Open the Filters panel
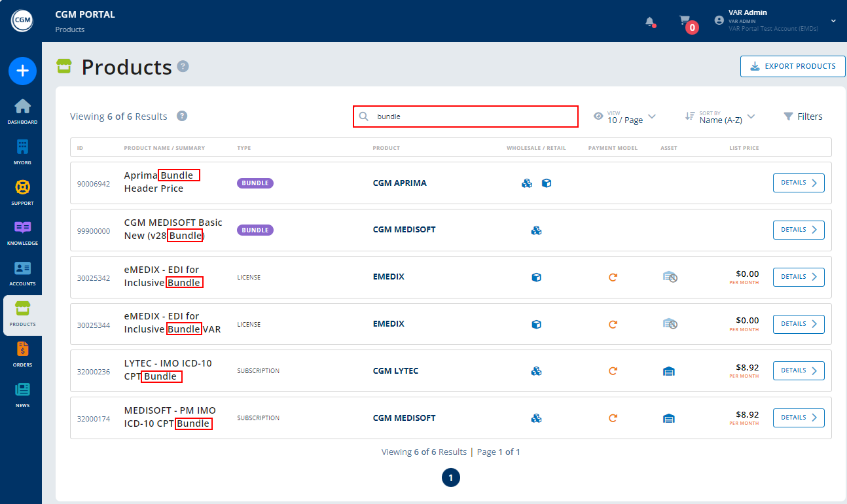The height and width of the screenshot is (504, 847). [802, 117]
